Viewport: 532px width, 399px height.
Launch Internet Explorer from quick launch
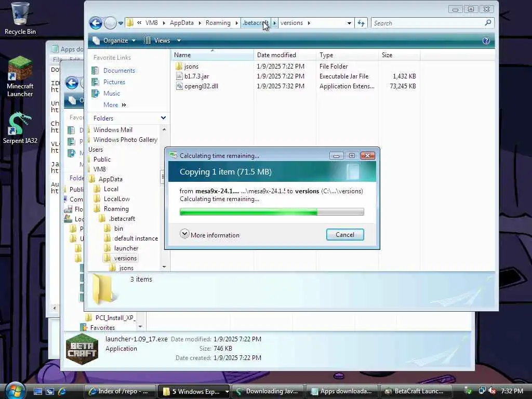click(62, 392)
